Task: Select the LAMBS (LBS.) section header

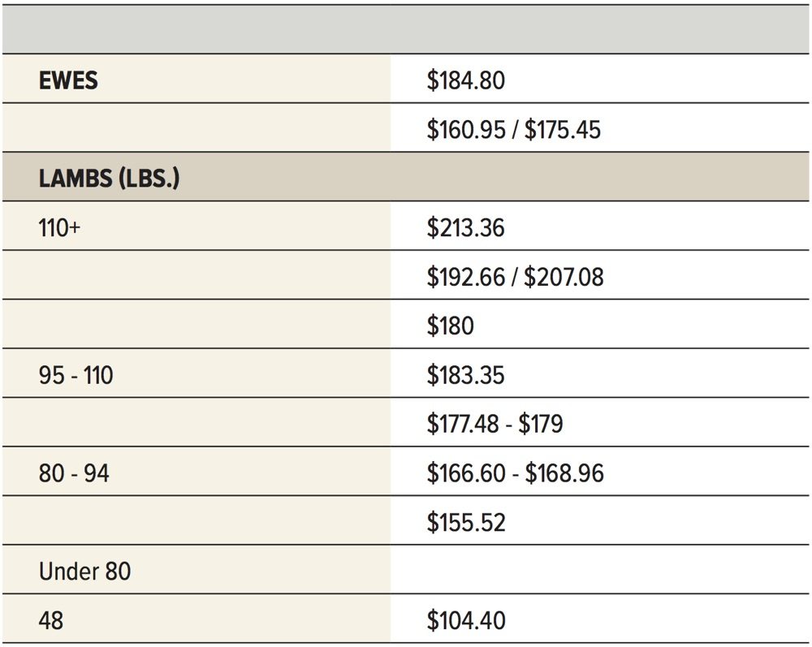Action: click(x=109, y=179)
